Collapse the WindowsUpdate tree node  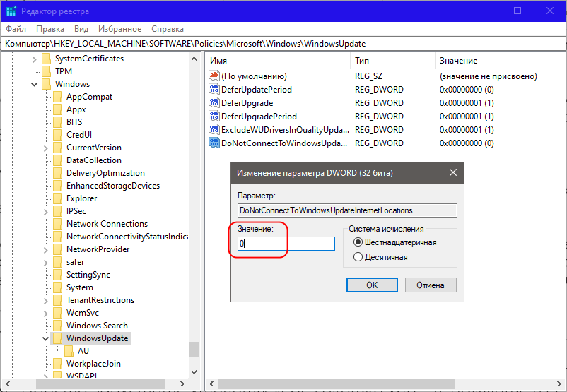45,338
